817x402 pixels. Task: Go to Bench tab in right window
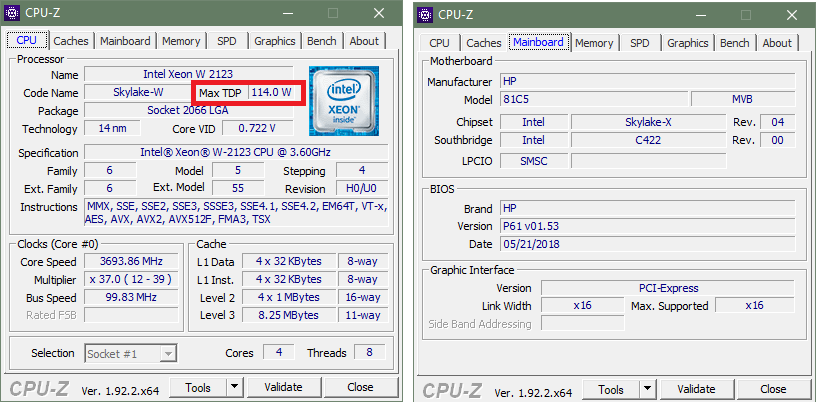point(735,43)
